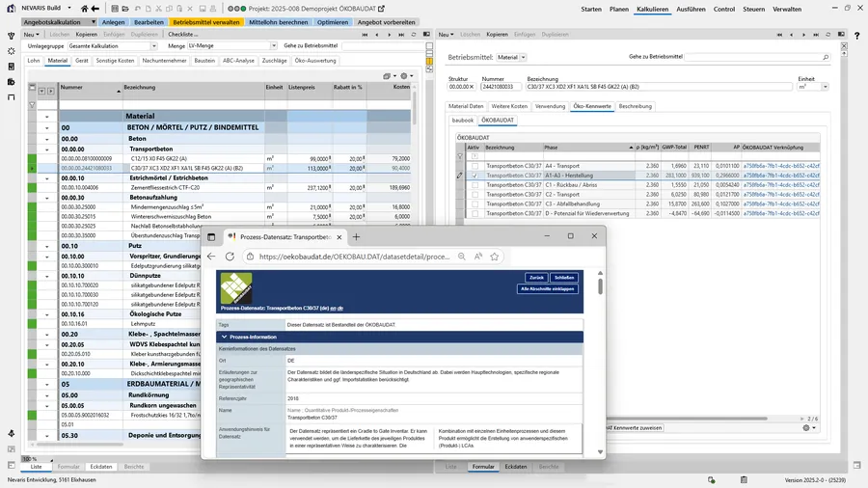Open the Umlagegruppe Gesamte Kalkulation dropdown
The width and height of the screenshot is (868, 488).
coord(154,46)
